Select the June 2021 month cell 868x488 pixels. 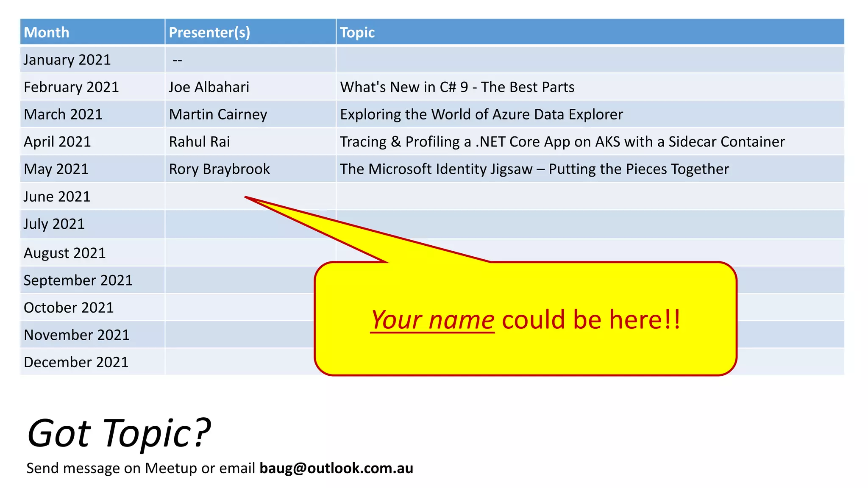57,197
